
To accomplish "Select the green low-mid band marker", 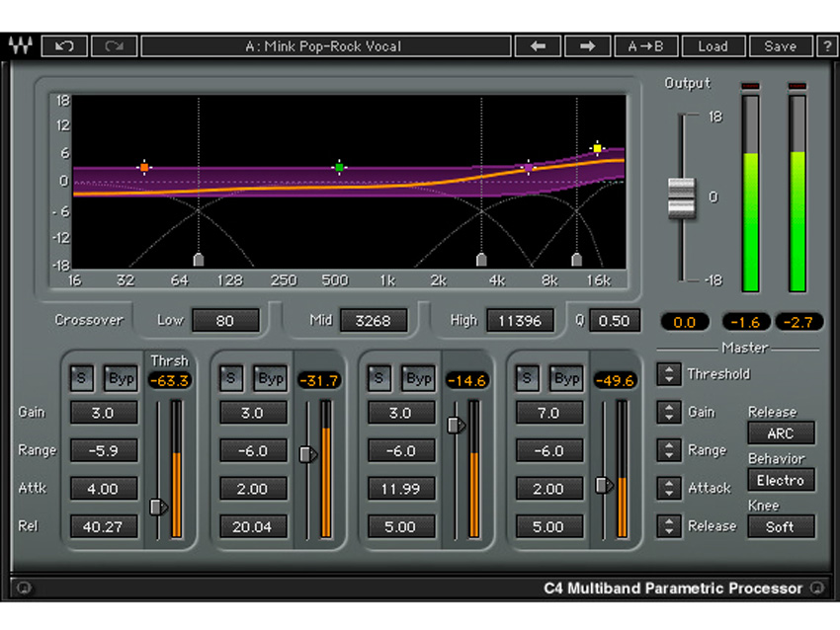I will [339, 168].
